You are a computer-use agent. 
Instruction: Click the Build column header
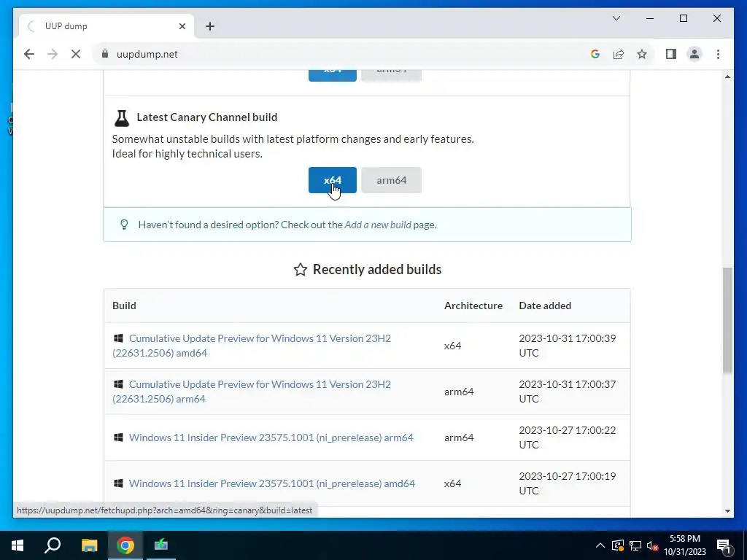pyautogui.click(x=124, y=306)
